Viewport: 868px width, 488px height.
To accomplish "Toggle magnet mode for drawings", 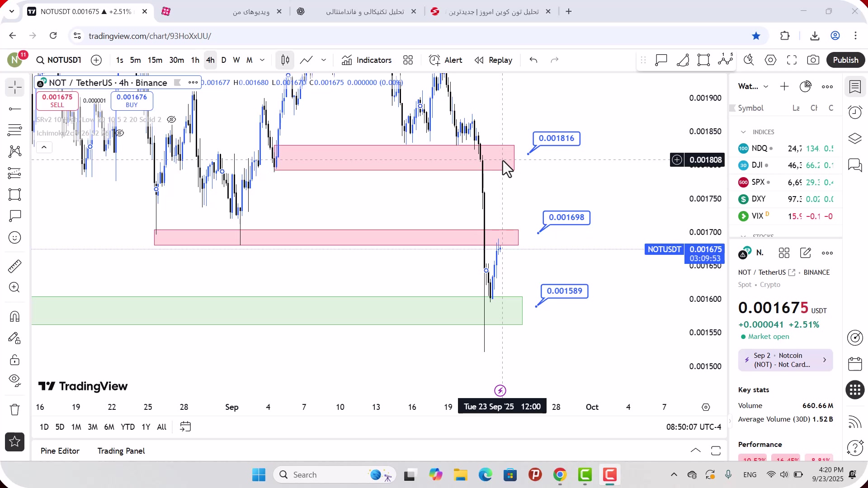I will (x=15, y=316).
